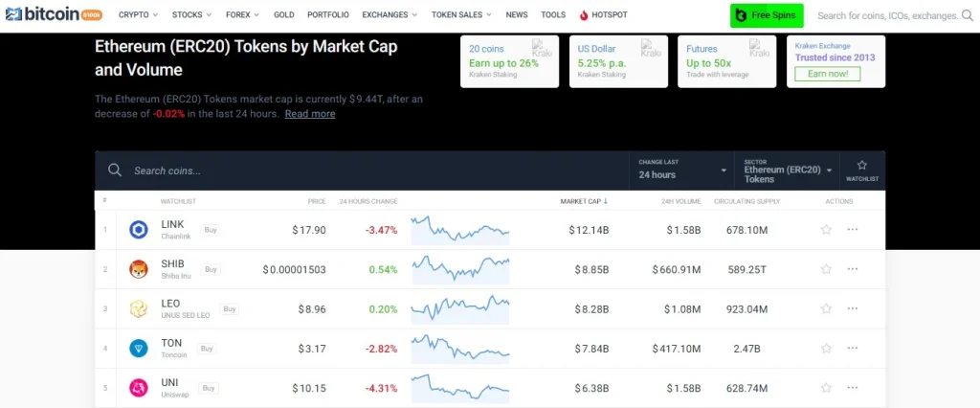Image resolution: width=980 pixels, height=408 pixels.
Task: Click the Free Spins button
Action: pos(767,15)
